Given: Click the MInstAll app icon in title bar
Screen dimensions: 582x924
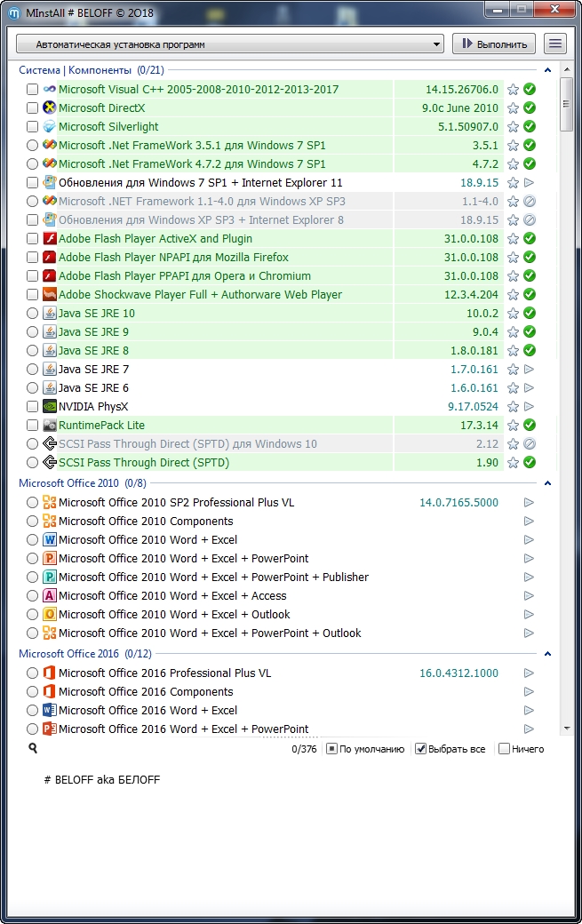Looking at the screenshot, I should click(14, 12).
